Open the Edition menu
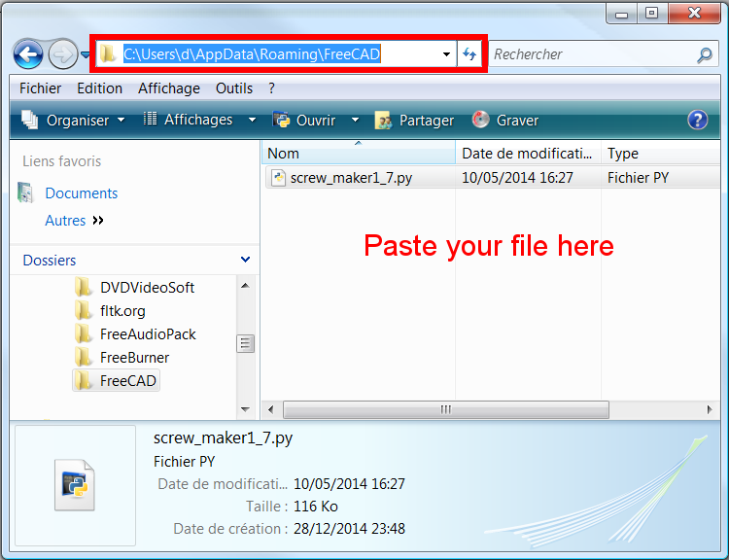 [99, 88]
